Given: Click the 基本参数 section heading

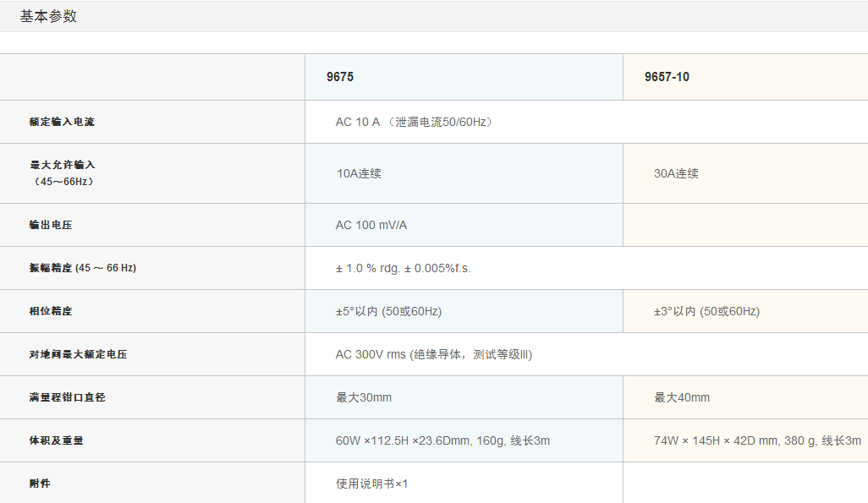Looking at the screenshot, I should click(x=48, y=16).
